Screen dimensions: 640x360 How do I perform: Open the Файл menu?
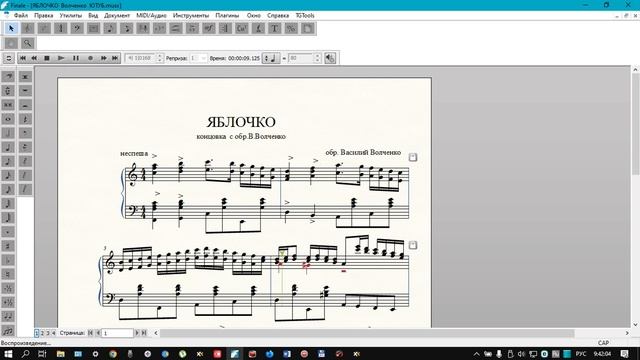click(21, 15)
